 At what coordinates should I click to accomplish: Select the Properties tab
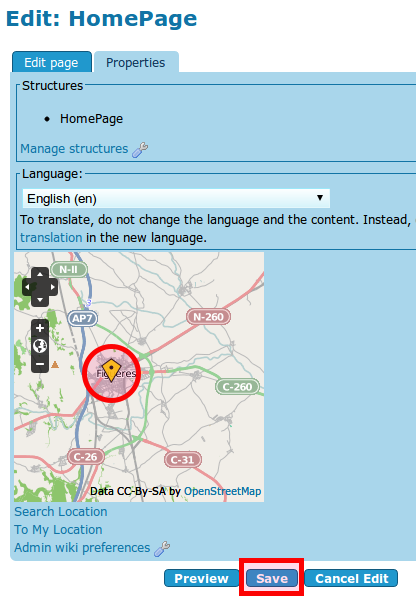[136, 62]
